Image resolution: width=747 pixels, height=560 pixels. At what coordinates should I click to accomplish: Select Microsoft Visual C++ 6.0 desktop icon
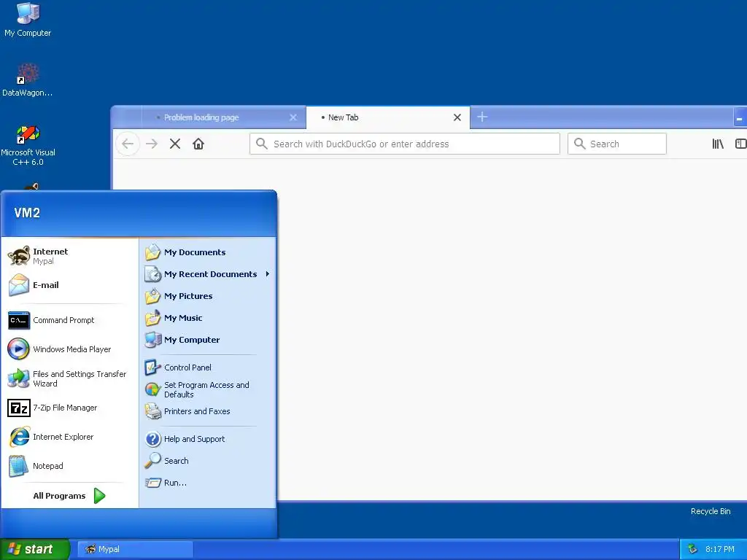tap(28, 145)
